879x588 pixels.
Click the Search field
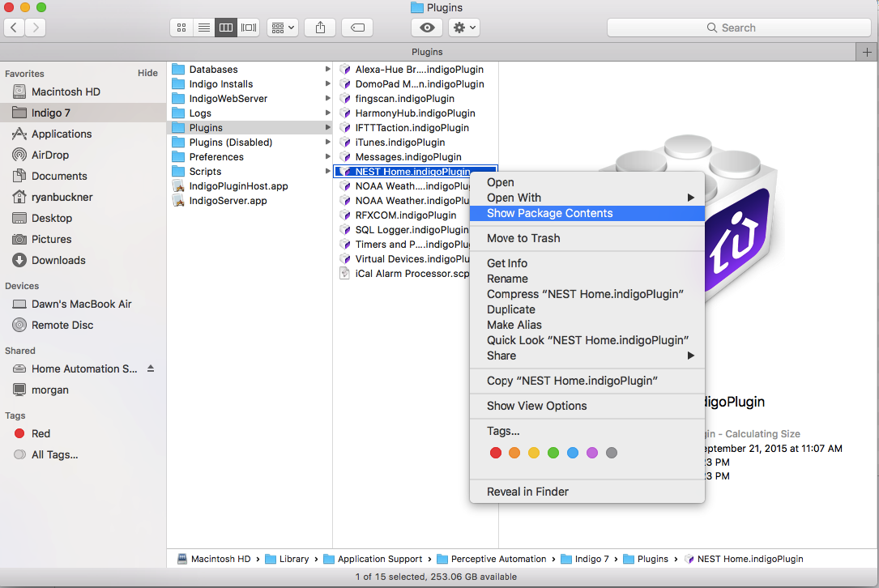pos(739,28)
